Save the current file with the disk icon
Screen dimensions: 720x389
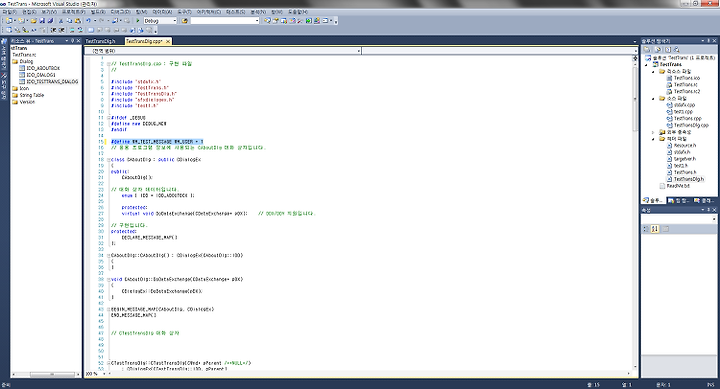[x=42, y=21]
